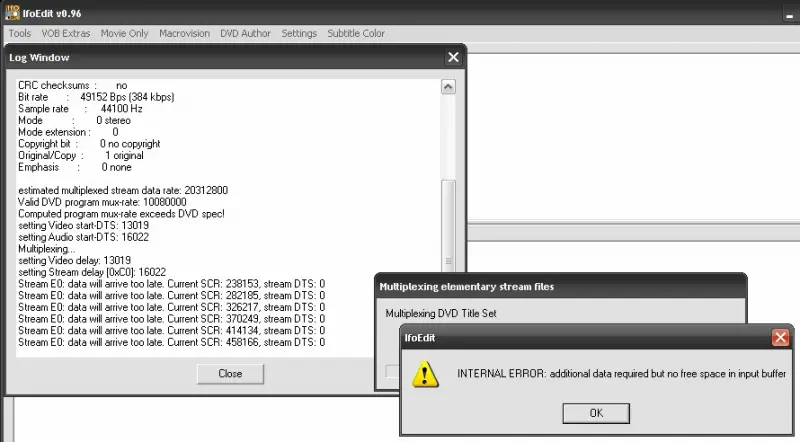Click 'setting Stream delay [0xC0]: 16022' line
Viewport: 800px width, 442px height.
tap(92, 273)
